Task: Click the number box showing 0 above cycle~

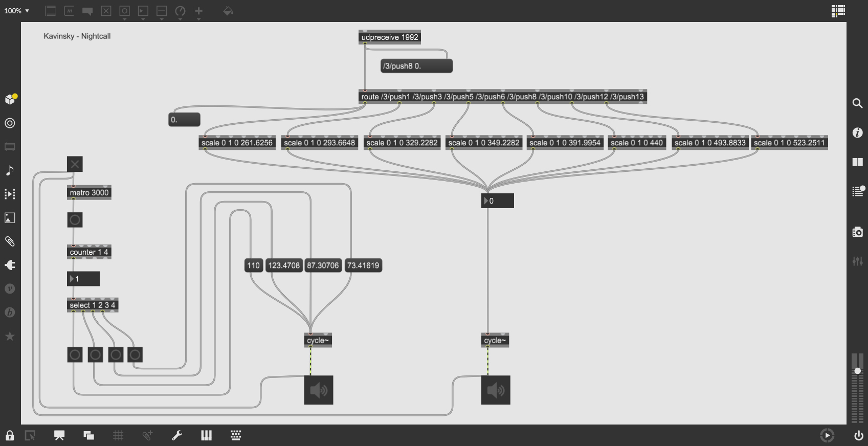Action: [x=498, y=201]
